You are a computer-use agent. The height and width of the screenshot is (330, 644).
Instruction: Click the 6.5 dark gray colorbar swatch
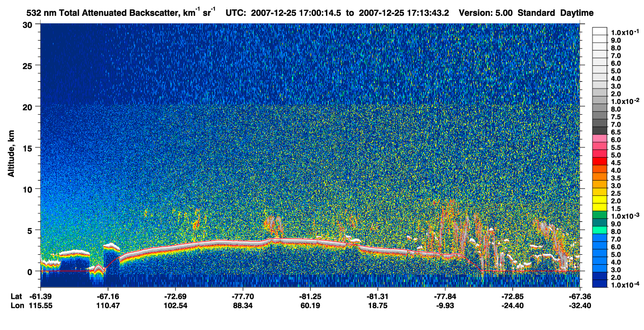[599, 131]
